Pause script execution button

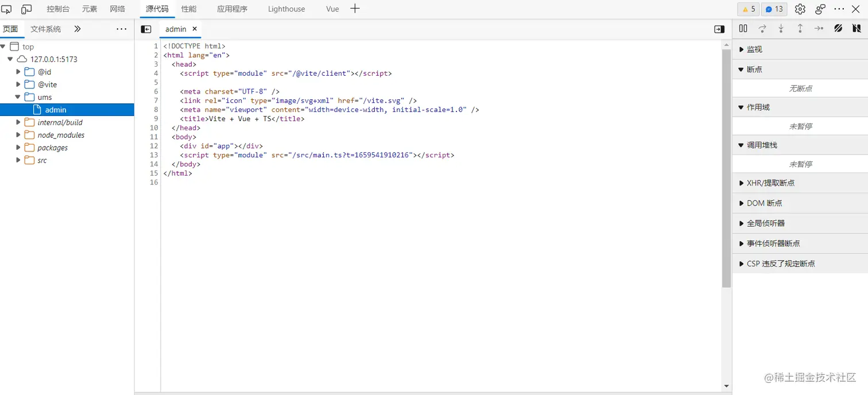[743, 28]
